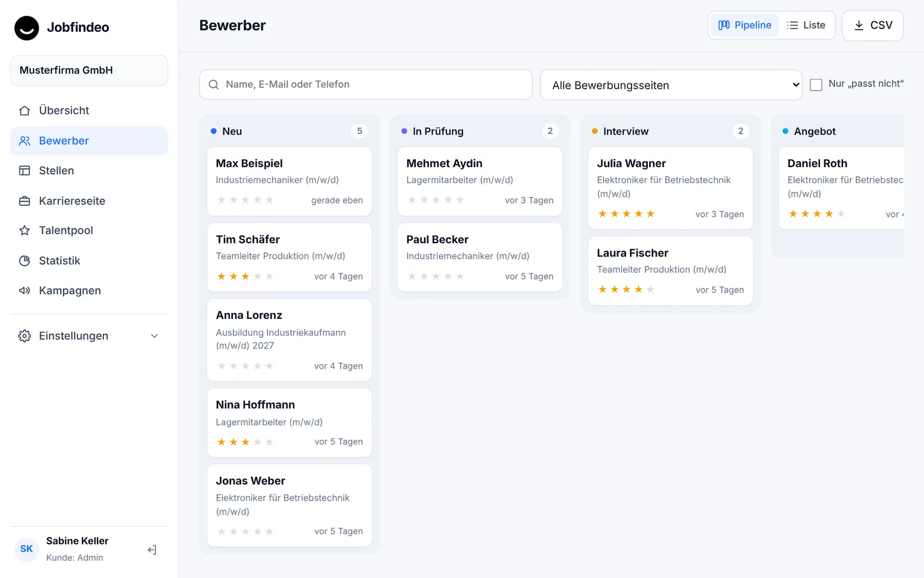The width and height of the screenshot is (924, 578).
Task: Click the Kampagnen megaphone icon
Action: tap(24, 291)
